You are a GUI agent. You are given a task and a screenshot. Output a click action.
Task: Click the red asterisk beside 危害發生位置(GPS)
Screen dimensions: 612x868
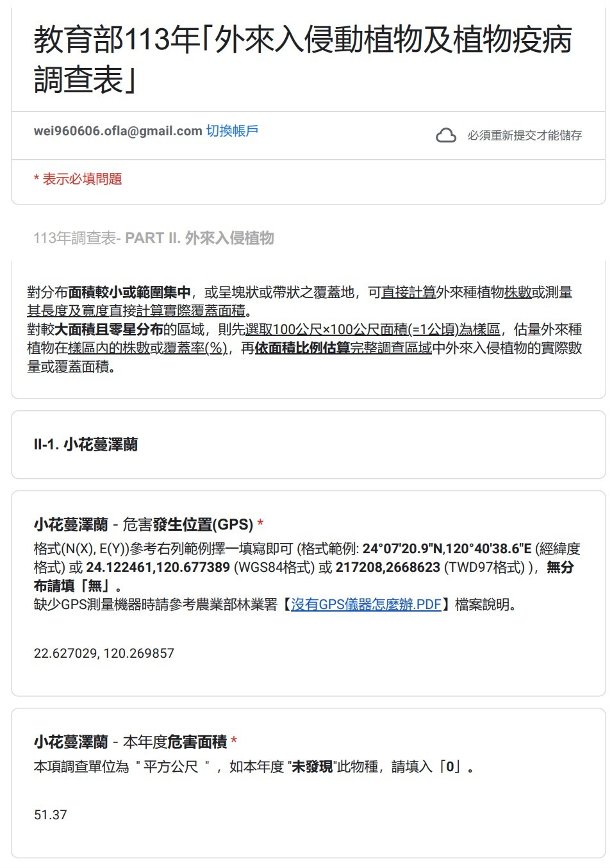pos(260,524)
